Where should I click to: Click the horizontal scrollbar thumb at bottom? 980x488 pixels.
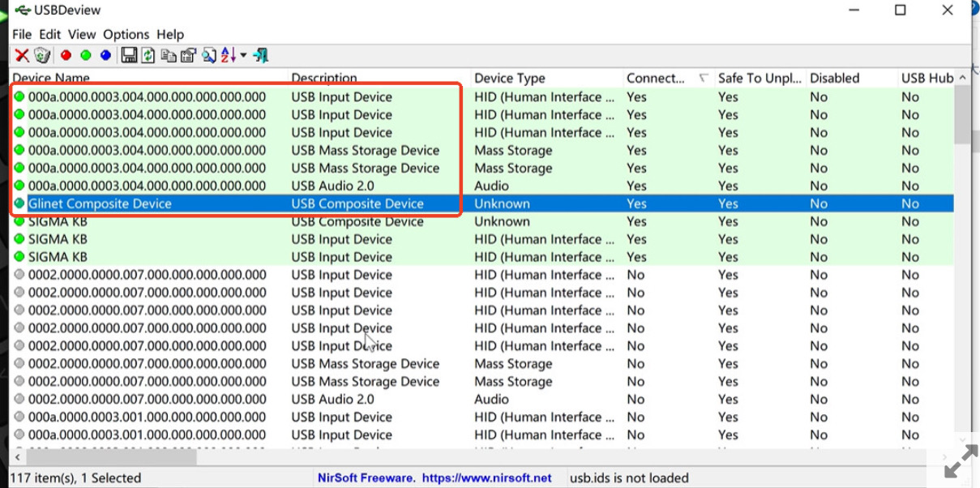(109, 458)
